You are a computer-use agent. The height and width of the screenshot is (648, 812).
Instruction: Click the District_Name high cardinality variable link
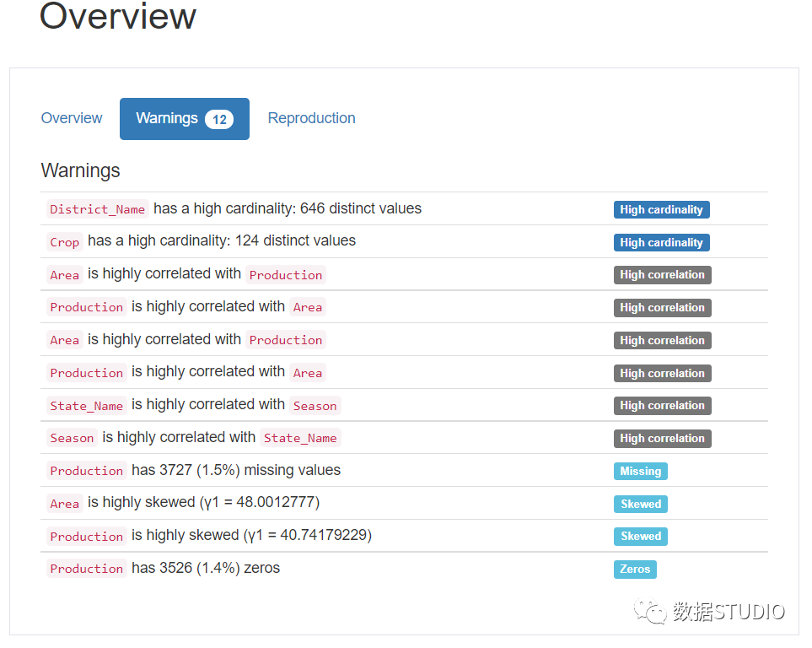tap(97, 209)
